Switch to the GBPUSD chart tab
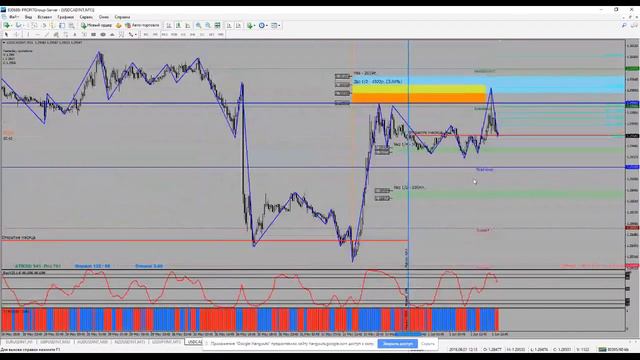This screenshot has height=360, width=640. click(55, 342)
